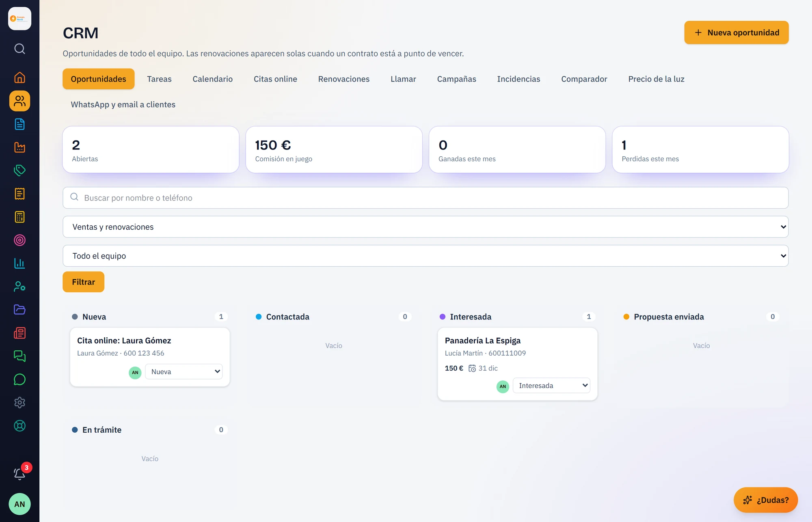The width and height of the screenshot is (812, 522).
Task: Click the En trámite column header
Action: tap(150, 430)
